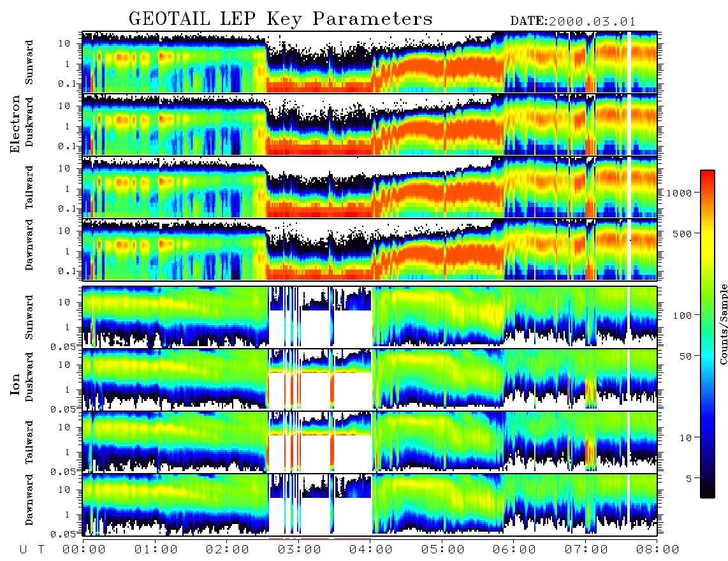Click the 06:00 time tick label
This screenshot has width=728, height=561.
pos(514,550)
